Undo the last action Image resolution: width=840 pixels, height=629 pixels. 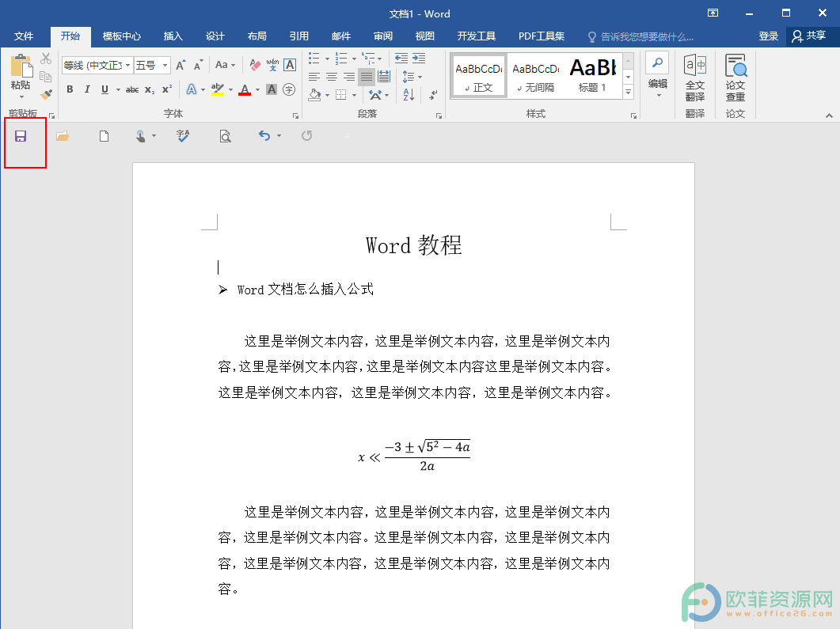pyautogui.click(x=264, y=135)
